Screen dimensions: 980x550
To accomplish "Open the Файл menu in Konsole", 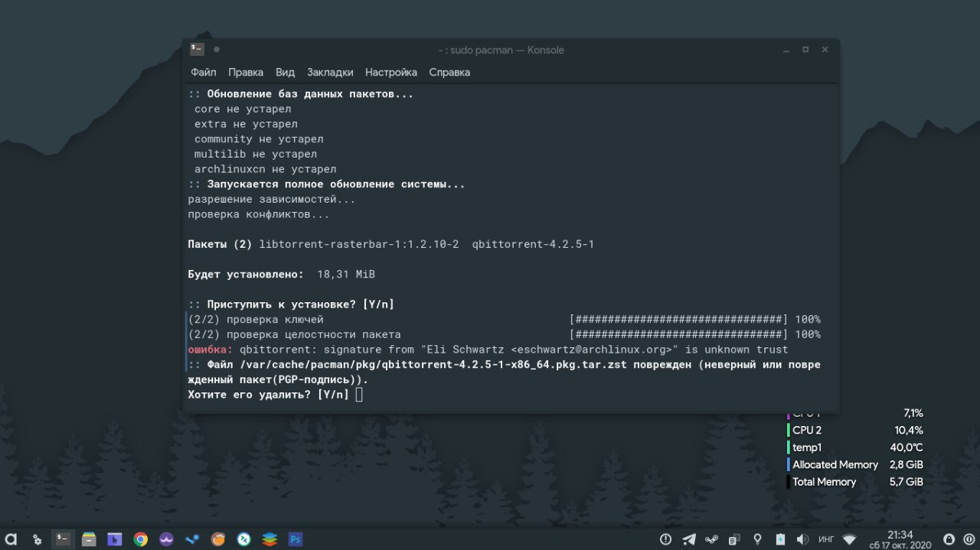I will tap(204, 72).
